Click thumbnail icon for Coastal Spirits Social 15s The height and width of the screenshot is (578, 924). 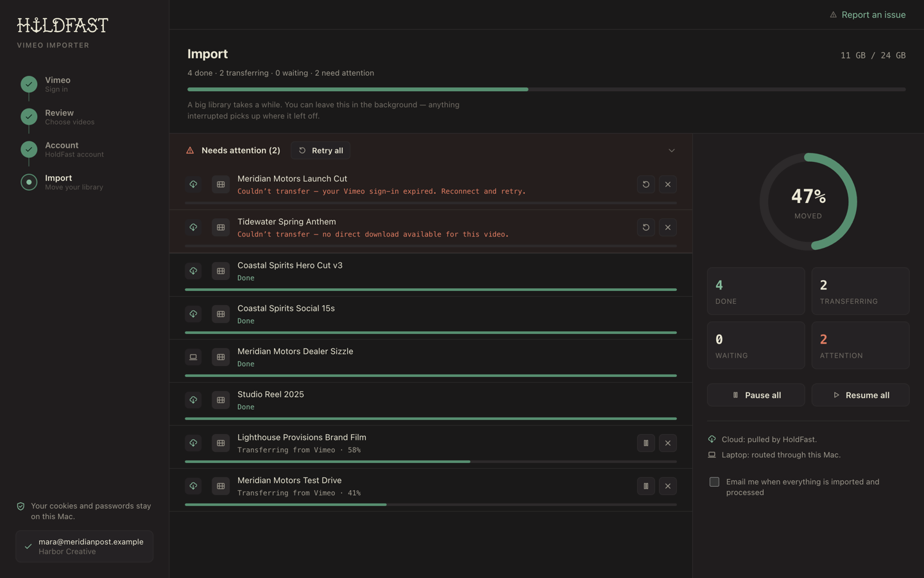coord(221,314)
